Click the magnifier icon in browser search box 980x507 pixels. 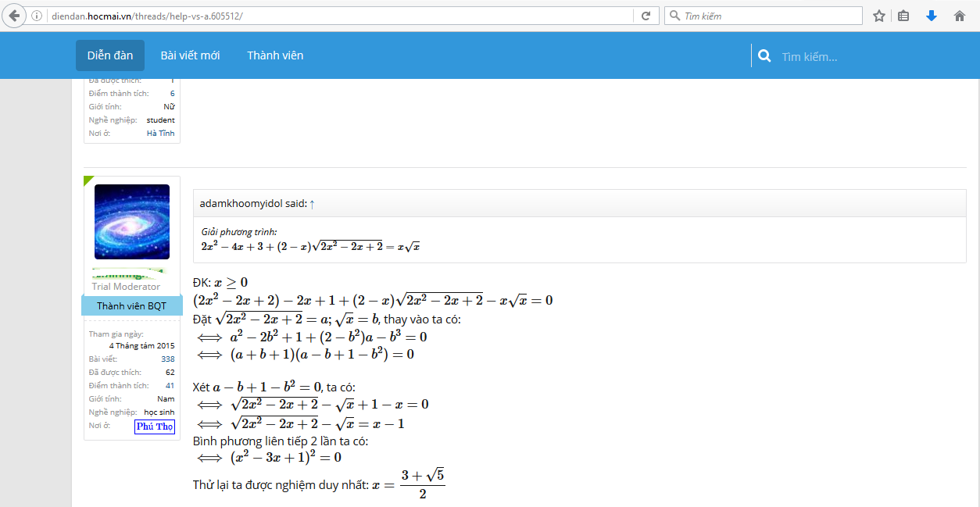pos(674,16)
